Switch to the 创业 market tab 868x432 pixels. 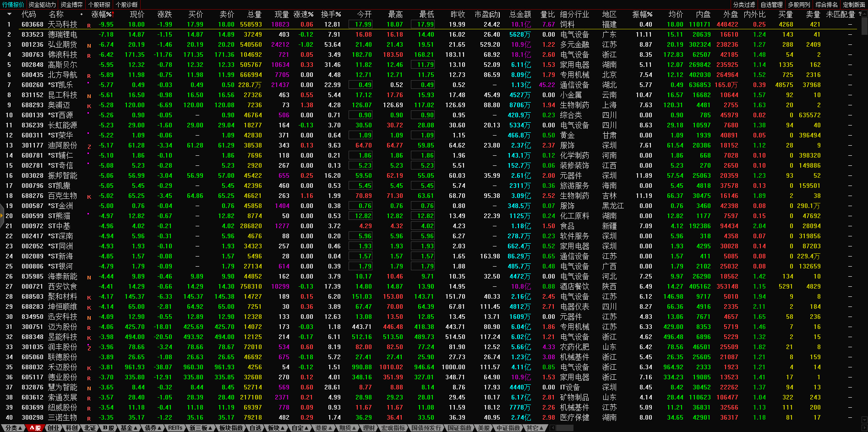coord(54,428)
